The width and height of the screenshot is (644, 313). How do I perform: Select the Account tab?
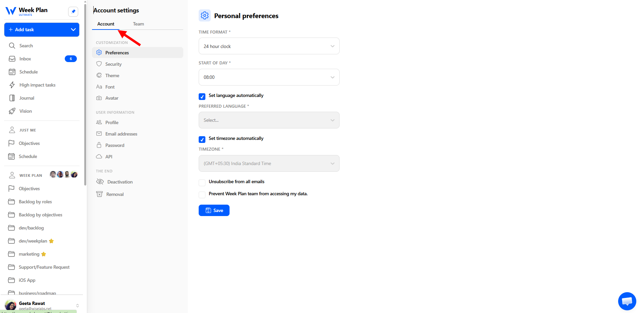[106, 24]
